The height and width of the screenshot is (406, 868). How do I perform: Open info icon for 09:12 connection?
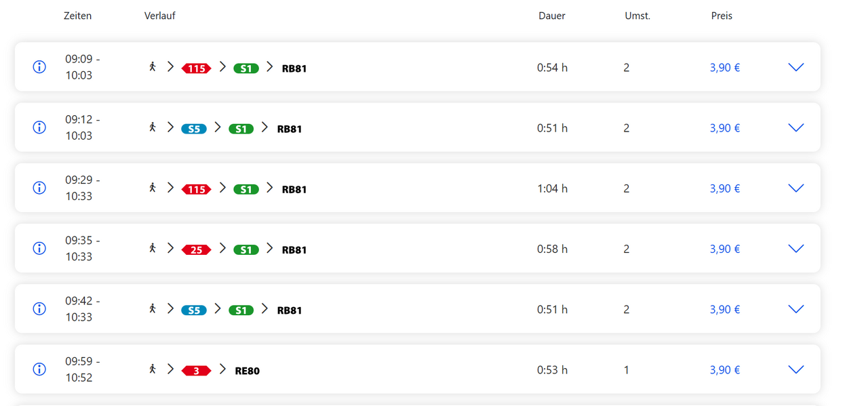click(x=39, y=127)
